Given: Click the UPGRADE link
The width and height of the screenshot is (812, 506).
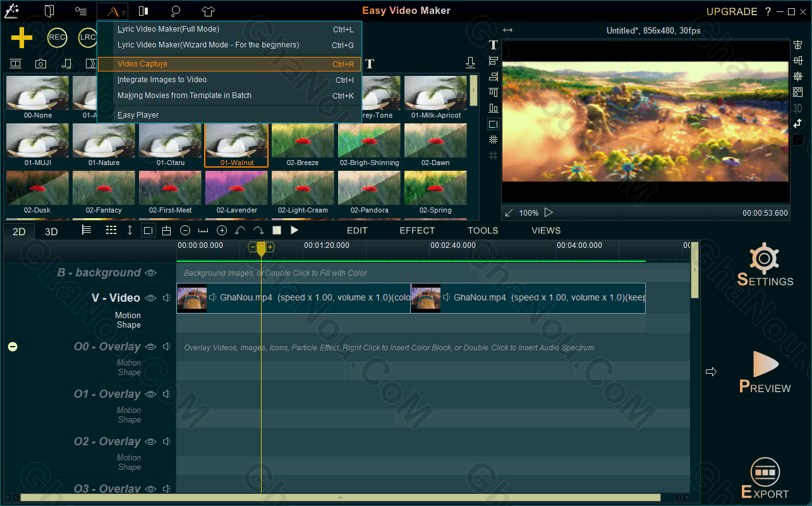Looking at the screenshot, I should click(732, 11).
